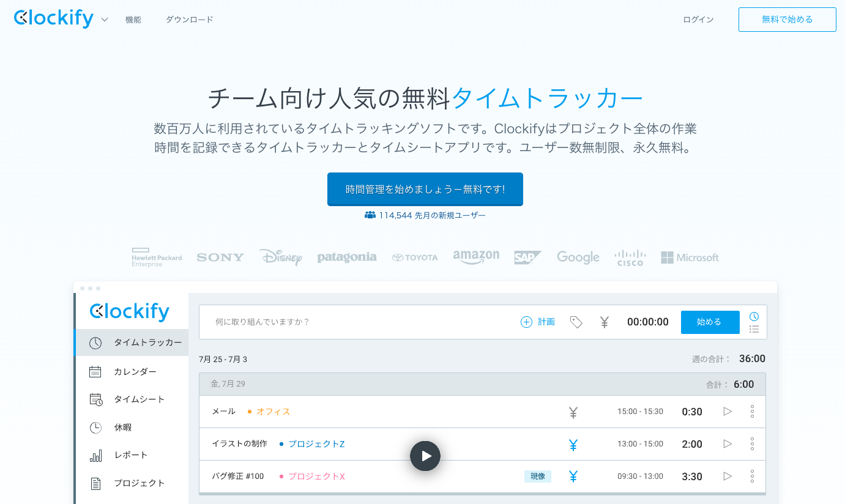Click the 金, 7月 29 date header

(x=228, y=384)
